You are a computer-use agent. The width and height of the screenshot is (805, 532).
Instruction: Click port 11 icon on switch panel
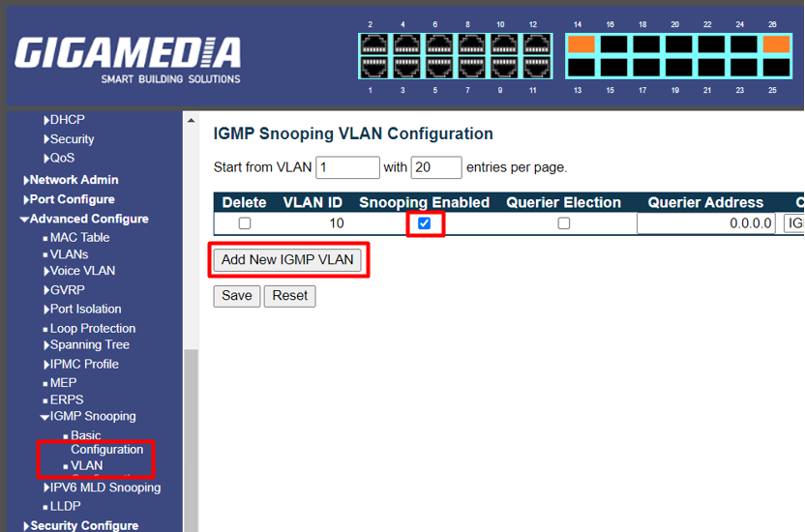click(x=536, y=67)
